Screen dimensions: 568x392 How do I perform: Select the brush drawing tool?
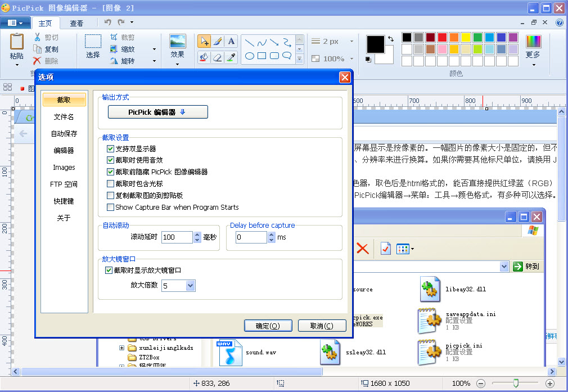(x=218, y=41)
